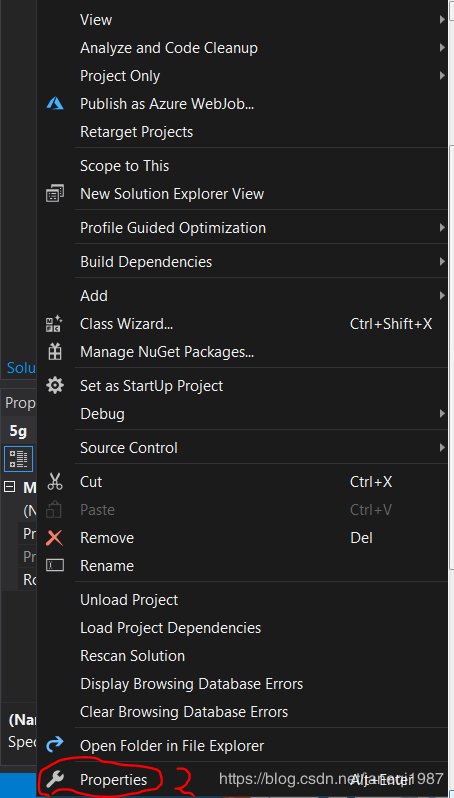Click the NuGet package gift icon

[x=54, y=352]
